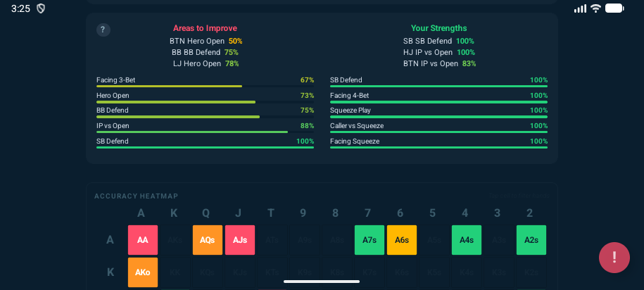This screenshot has width=644, height=290.
Task: Select SB SB Defend 100% strength
Action: pos(438,41)
